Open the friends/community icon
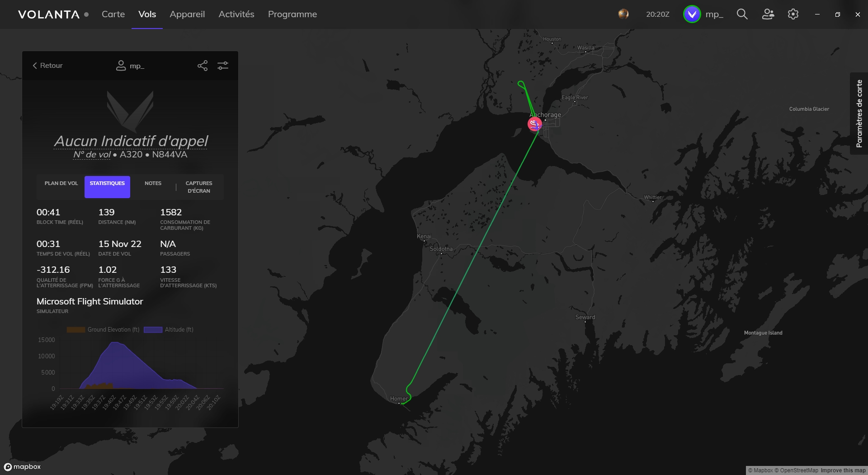Image resolution: width=868 pixels, height=475 pixels. [768, 14]
